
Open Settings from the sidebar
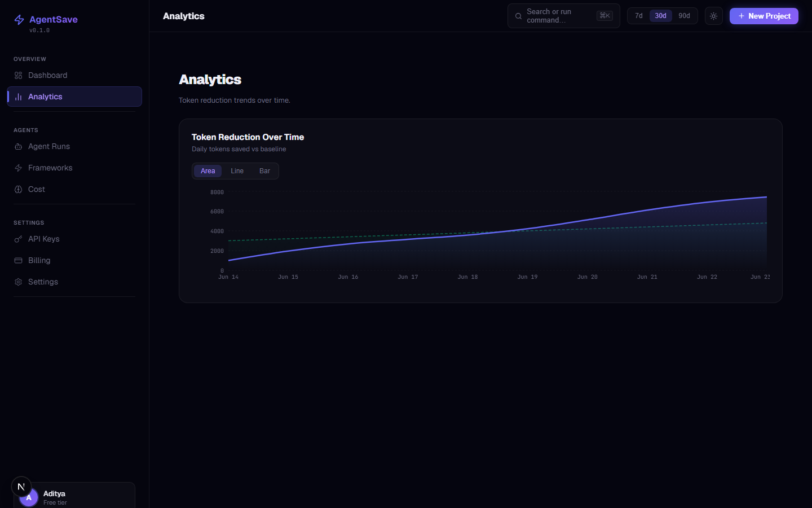tap(74, 282)
